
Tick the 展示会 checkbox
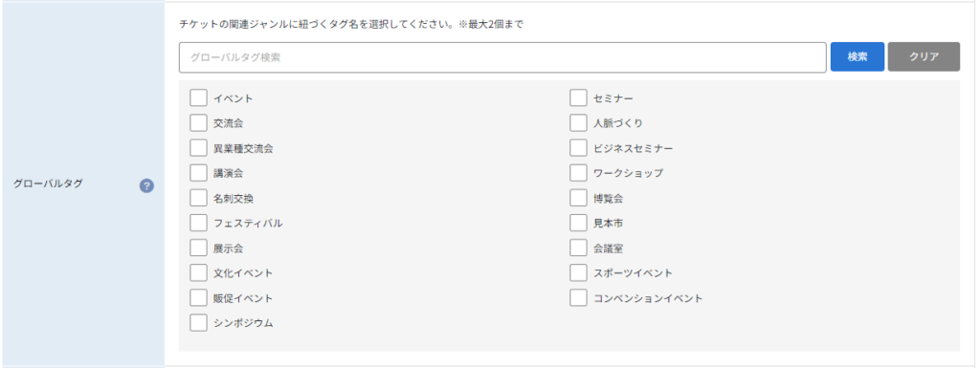pos(198,248)
